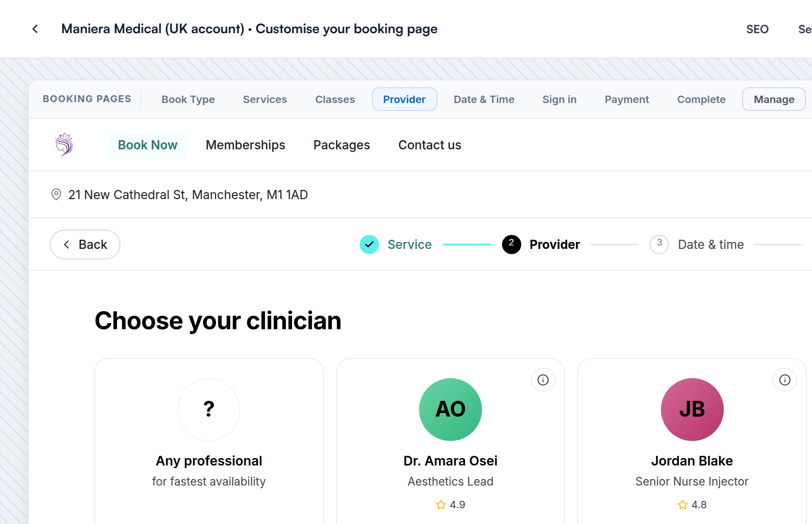Click the location pin icon by address
812x524 pixels.
click(56, 194)
